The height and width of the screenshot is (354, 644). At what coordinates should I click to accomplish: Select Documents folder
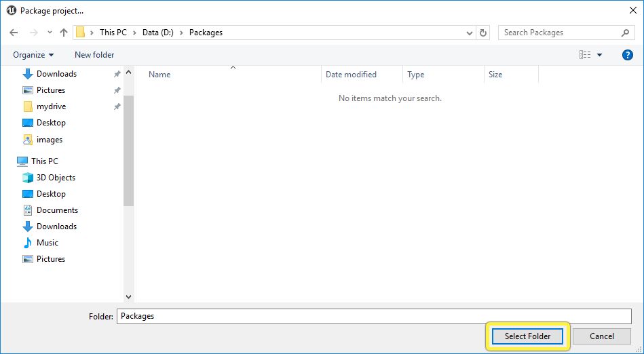[x=57, y=210]
